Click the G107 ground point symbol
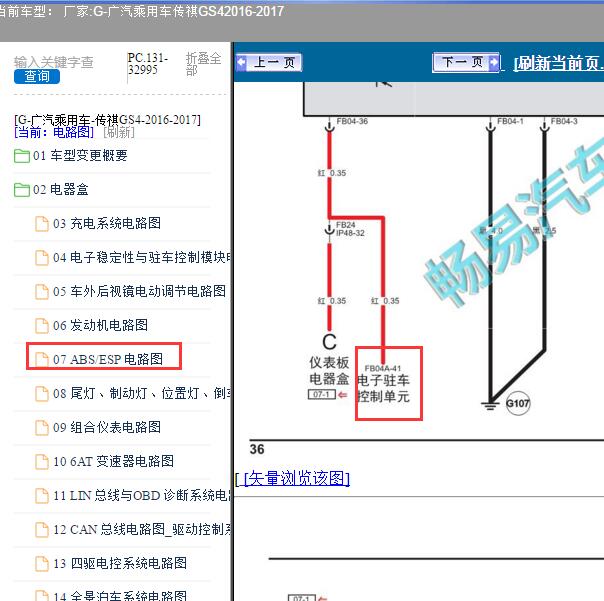The height and width of the screenshot is (601, 604). (x=518, y=403)
